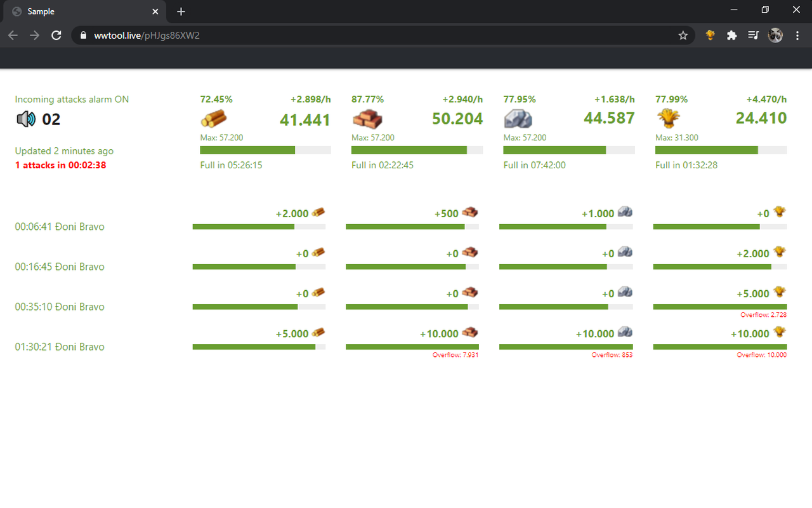This screenshot has width=812, height=508.
Task: Click wheat icon in 01:30:21 row
Action: (x=780, y=332)
